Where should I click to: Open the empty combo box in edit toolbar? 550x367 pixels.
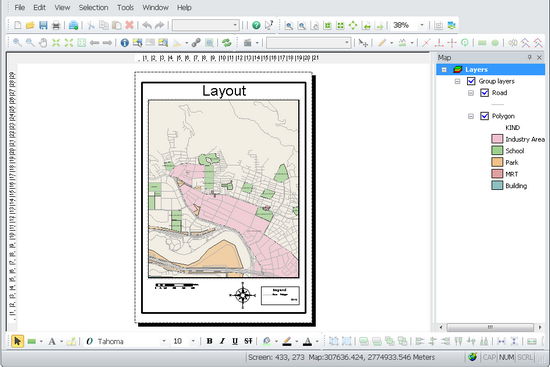click(309, 43)
